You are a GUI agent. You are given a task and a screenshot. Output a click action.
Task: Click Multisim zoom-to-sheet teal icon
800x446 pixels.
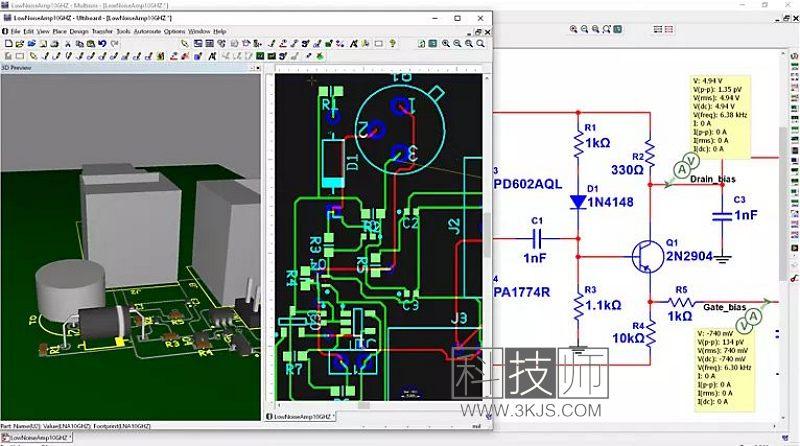pyautogui.click(x=617, y=30)
